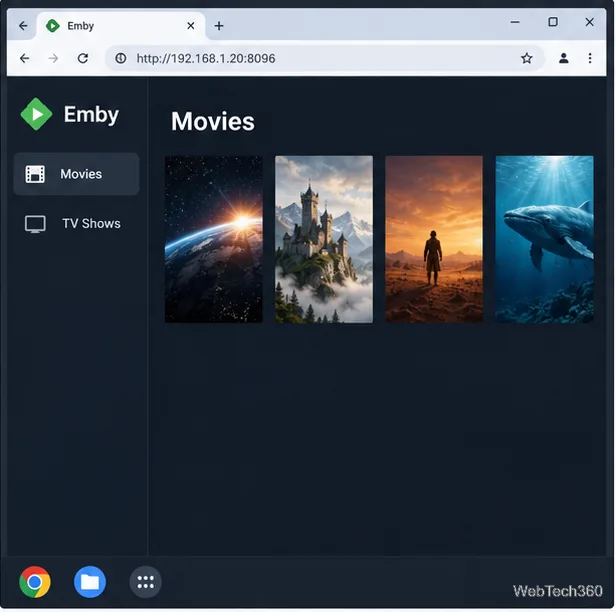Go back with browser back arrow
Image resolution: width=616 pixels, height=612 pixels.
(x=24, y=59)
